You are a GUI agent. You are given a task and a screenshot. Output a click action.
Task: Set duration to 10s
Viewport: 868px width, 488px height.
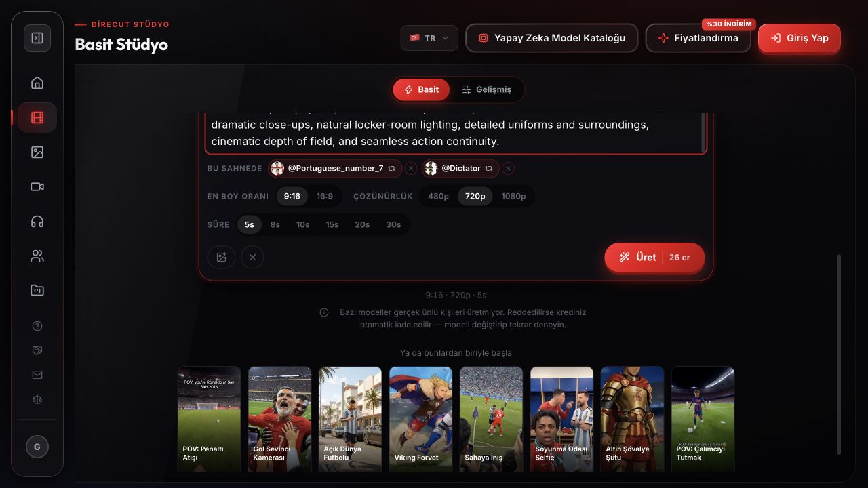coord(302,224)
